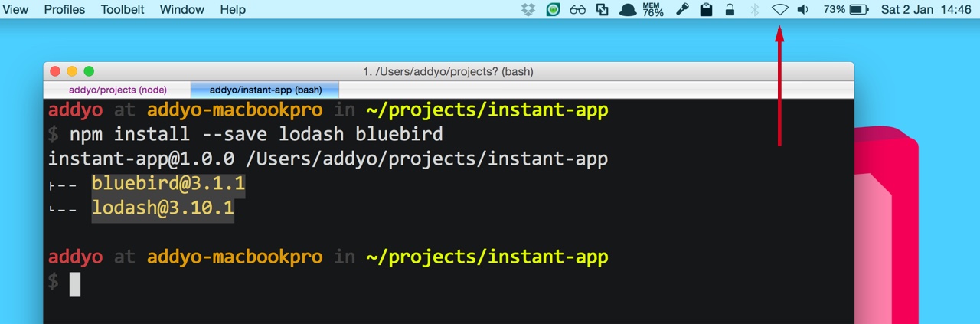Click the flashlight icon in menu bar

[680, 10]
